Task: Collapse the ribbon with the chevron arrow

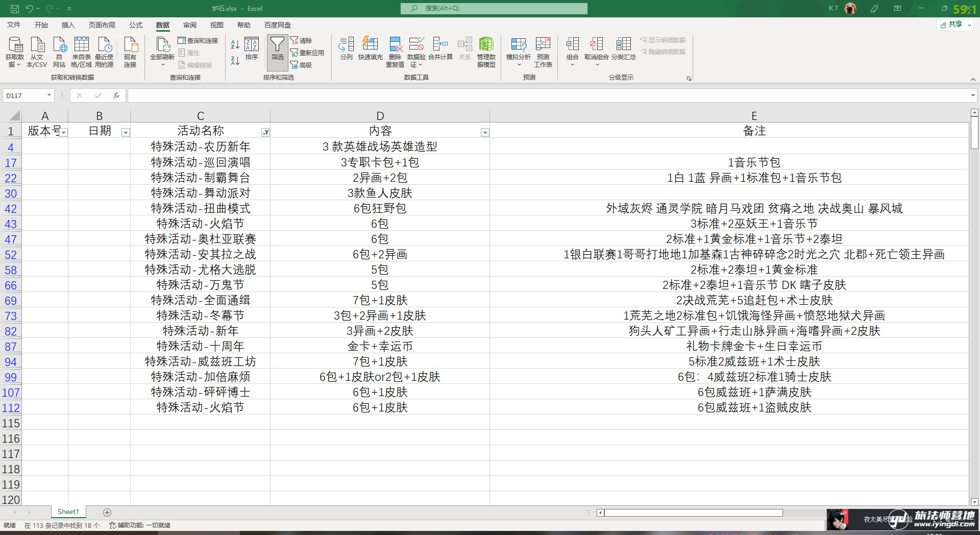Action: (973, 79)
